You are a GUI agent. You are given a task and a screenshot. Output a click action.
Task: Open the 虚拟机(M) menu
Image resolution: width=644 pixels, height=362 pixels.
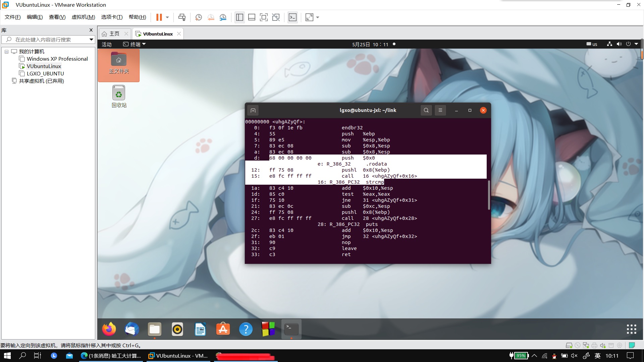pyautogui.click(x=83, y=17)
